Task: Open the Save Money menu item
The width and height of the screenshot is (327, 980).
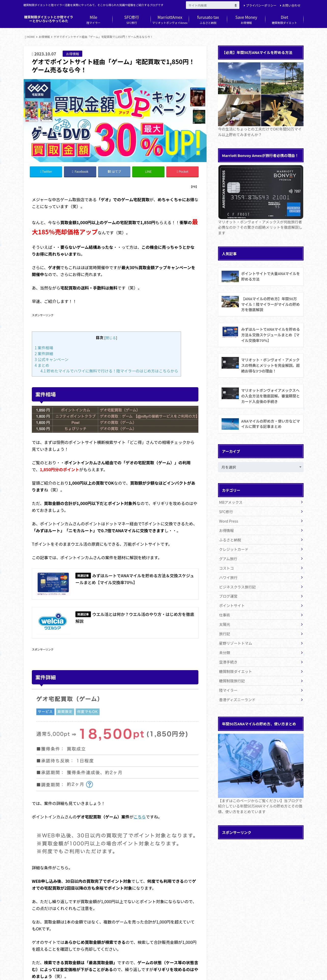Action: coord(246,20)
